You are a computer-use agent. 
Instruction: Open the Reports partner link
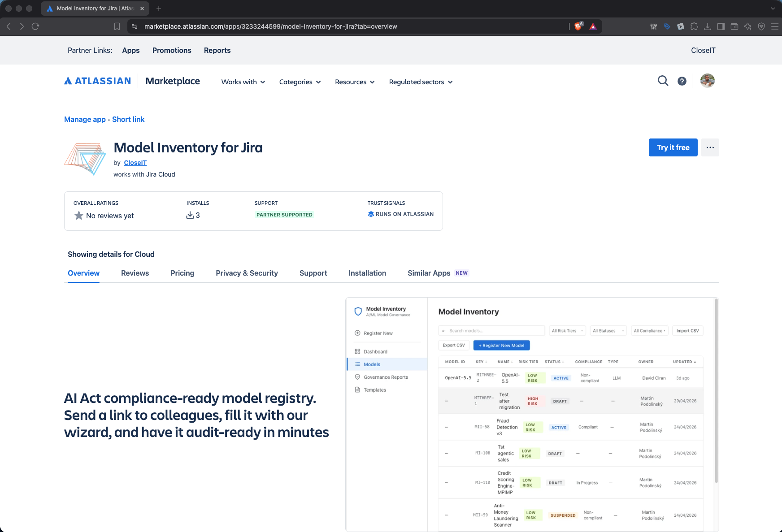click(x=217, y=50)
